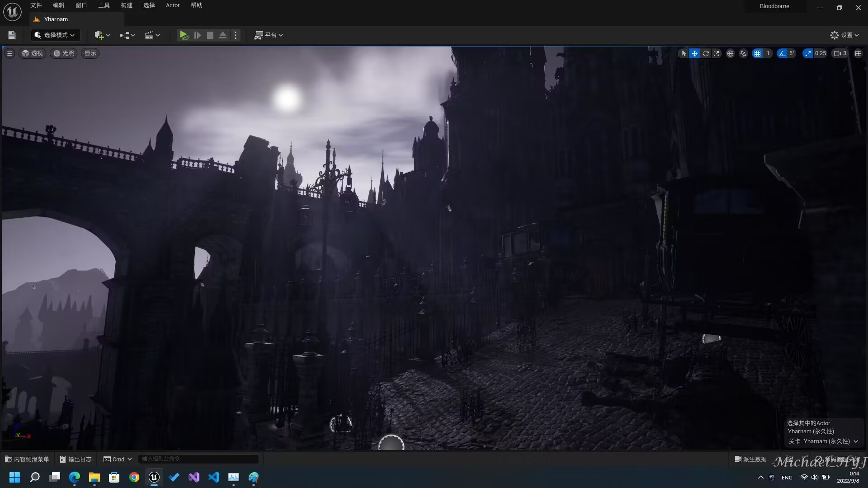868x488 pixels.
Task: Open the 文件 File menu
Action: click(x=36, y=5)
